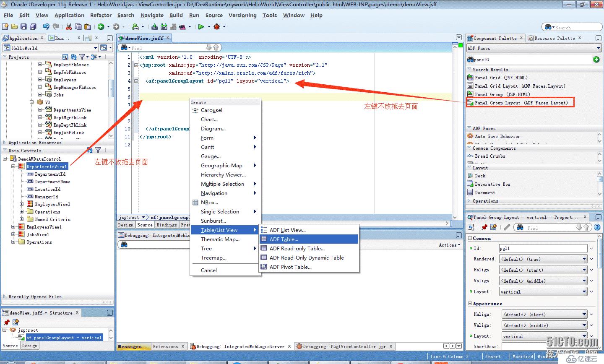This screenshot has width=604, height=364.
Task: Click the Property Inspector pencil edit icon
Action: coord(507,227)
